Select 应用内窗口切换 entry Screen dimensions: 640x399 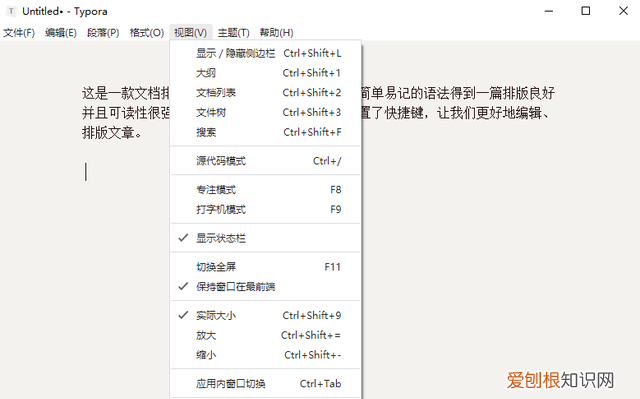pyautogui.click(x=265, y=383)
